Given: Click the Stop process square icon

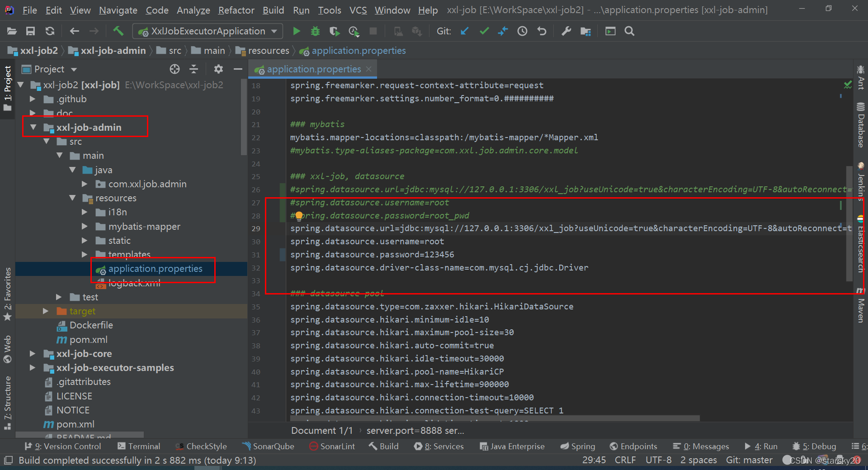Looking at the screenshot, I should (373, 31).
